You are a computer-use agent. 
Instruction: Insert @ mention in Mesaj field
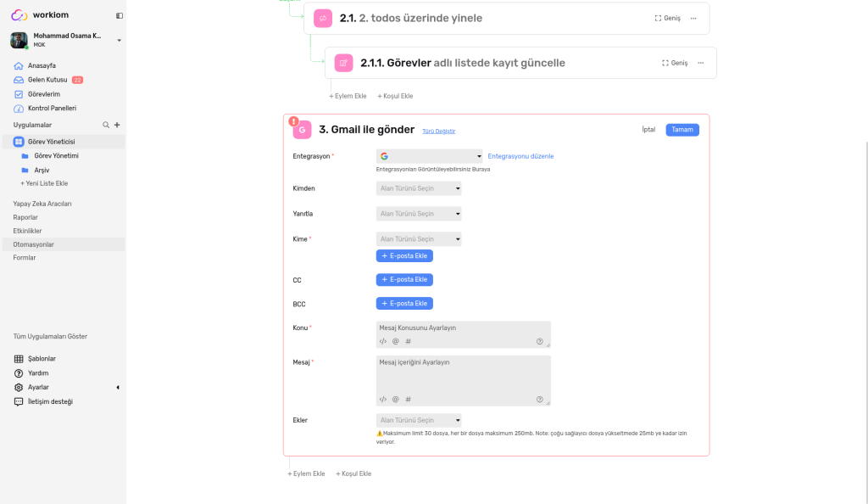[x=396, y=400]
